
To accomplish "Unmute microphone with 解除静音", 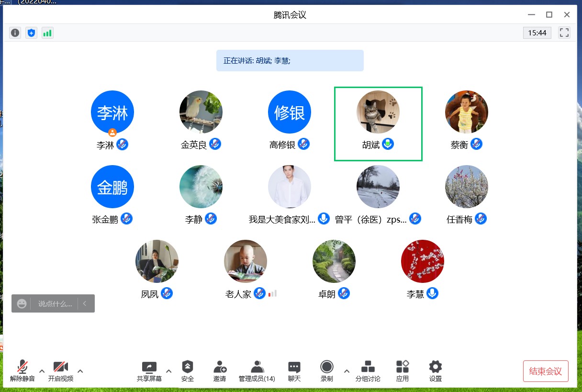I will pyautogui.click(x=22, y=371).
